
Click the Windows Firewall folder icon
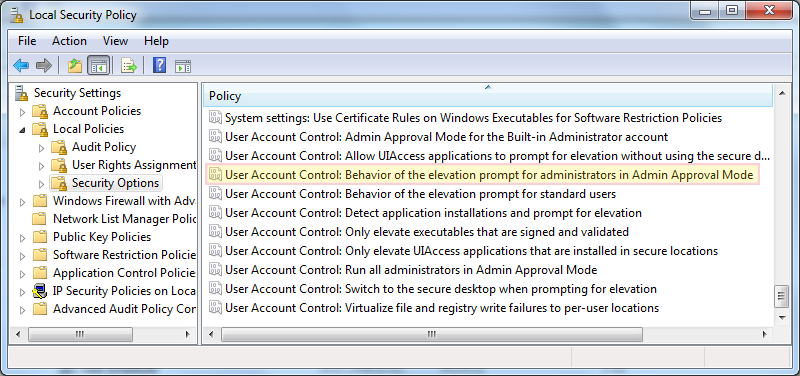[39, 201]
